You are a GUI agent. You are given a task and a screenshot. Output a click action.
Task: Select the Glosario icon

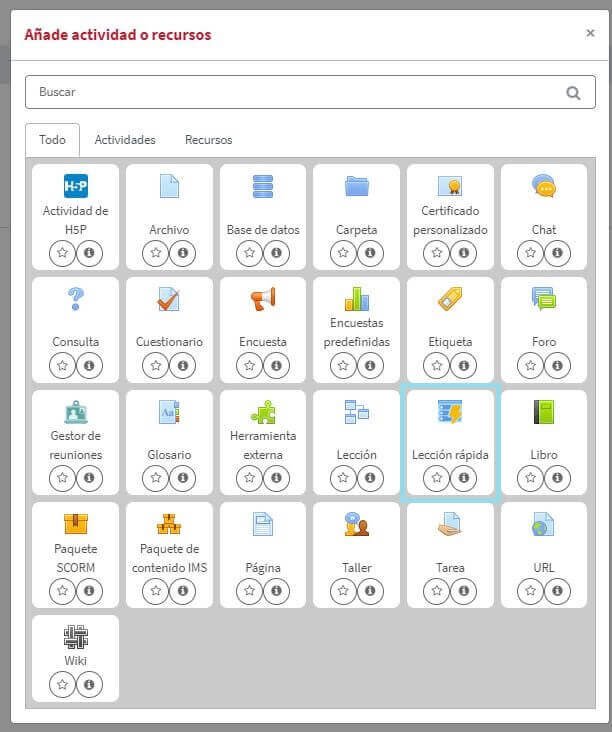[x=169, y=412]
